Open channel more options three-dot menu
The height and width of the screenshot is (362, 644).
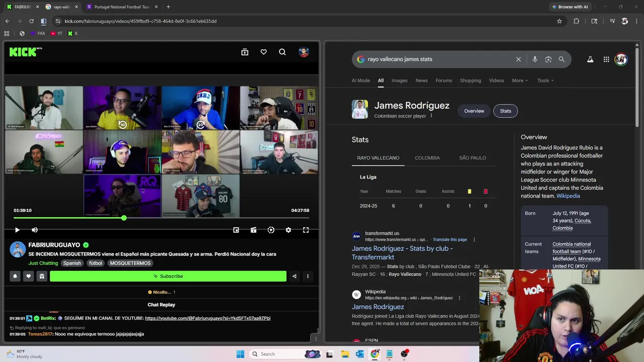point(308,276)
